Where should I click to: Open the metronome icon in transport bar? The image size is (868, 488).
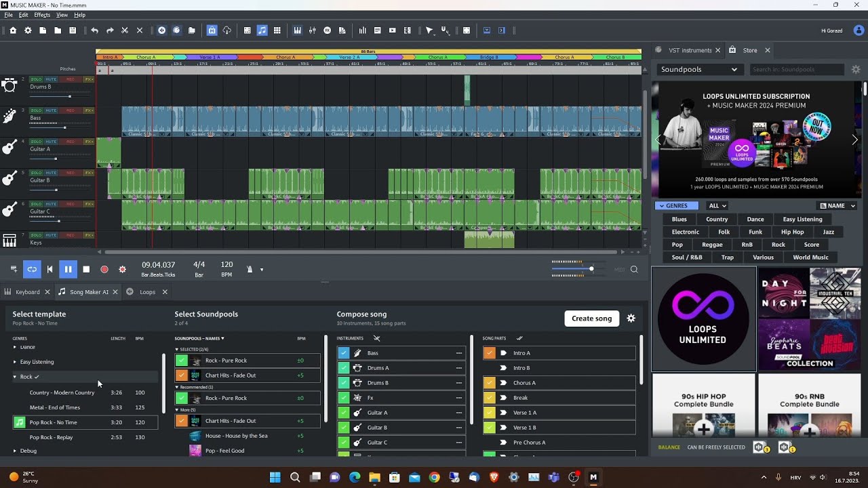(250, 269)
